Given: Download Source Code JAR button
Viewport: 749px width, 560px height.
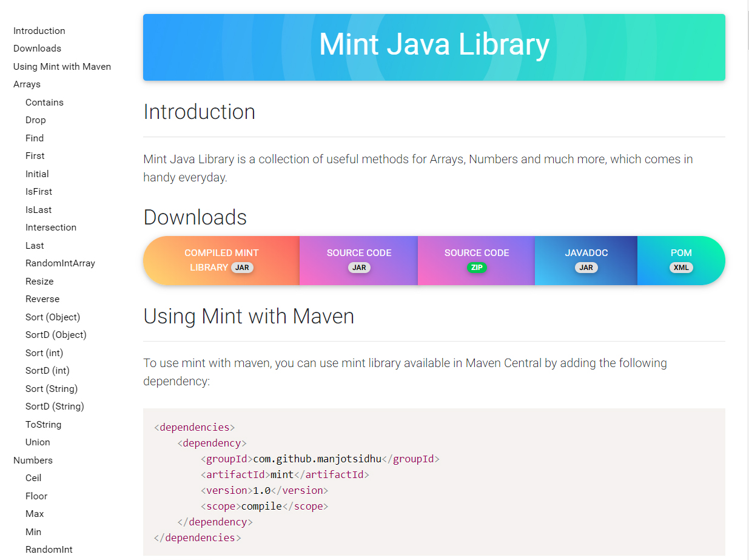Looking at the screenshot, I should pos(359,260).
